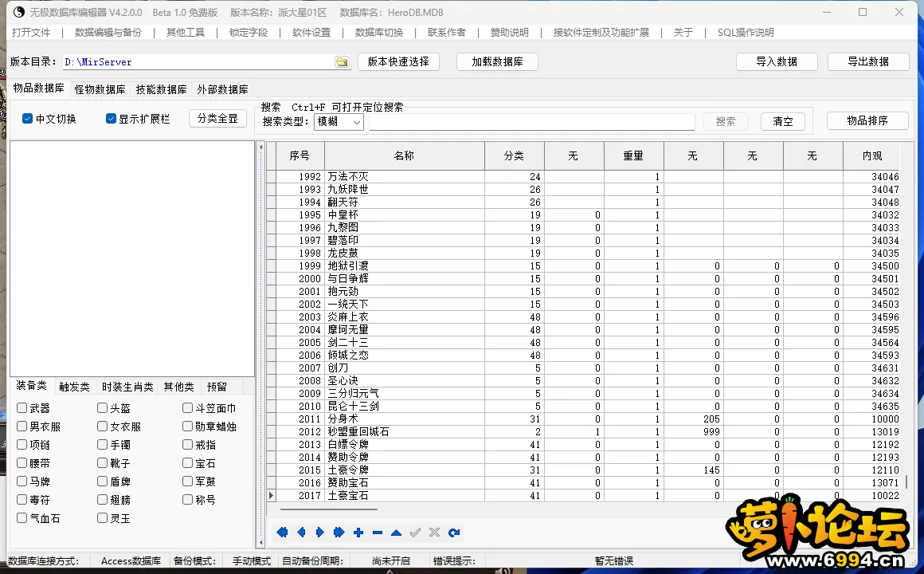Screen dimensions: 924x574
Task: Open the 搜索类型 模糊 dropdown
Action: (x=339, y=121)
